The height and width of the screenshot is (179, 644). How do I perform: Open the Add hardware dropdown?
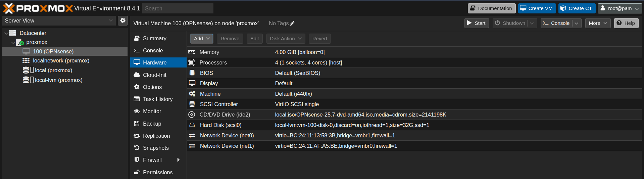click(202, 39)
